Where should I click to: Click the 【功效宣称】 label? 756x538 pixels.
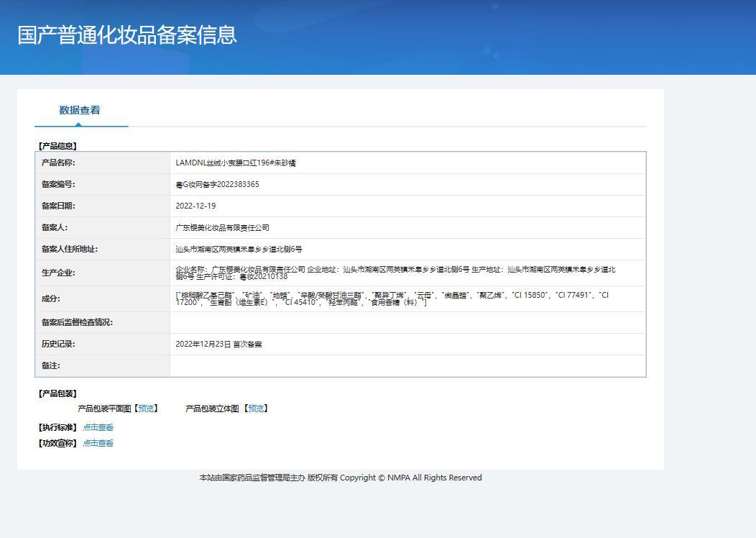point(57,444)
